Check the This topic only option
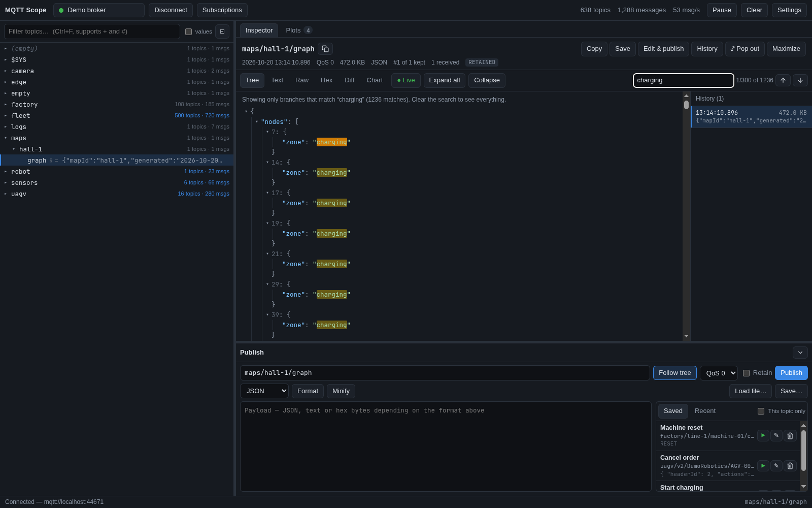This screenshot has height=508, width=812. 761,411
